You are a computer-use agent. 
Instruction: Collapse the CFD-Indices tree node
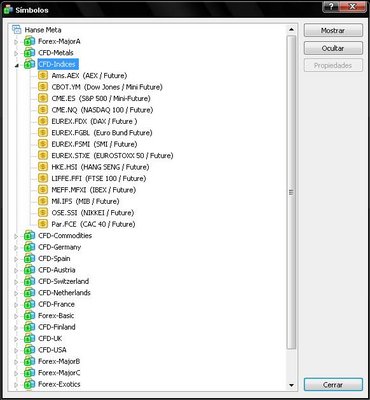pyautogui.click(x=16, y=65)
